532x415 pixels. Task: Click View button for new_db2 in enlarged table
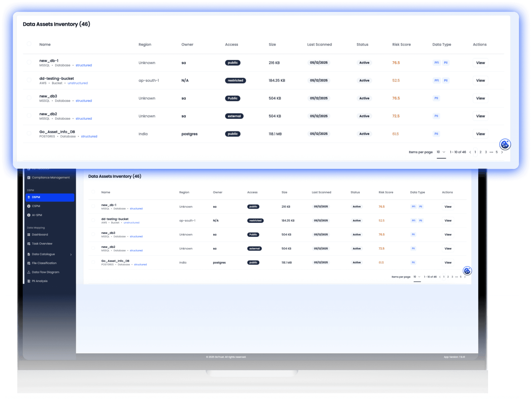click(x=480, y=116)
